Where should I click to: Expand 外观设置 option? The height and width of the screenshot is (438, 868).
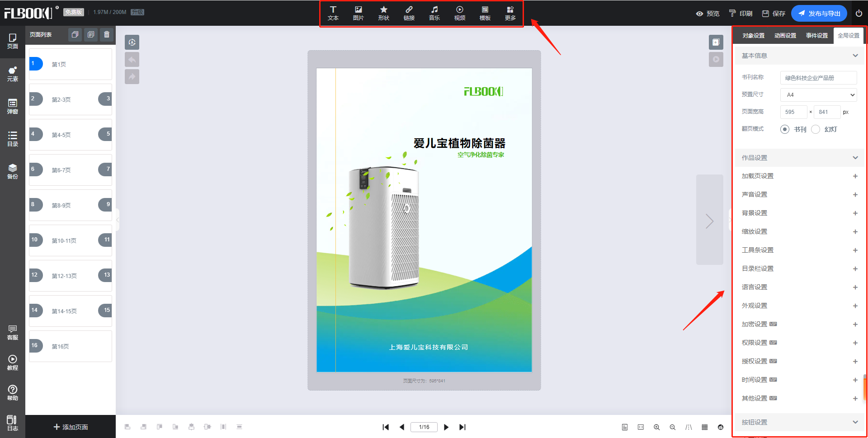[x=855, y=306]
